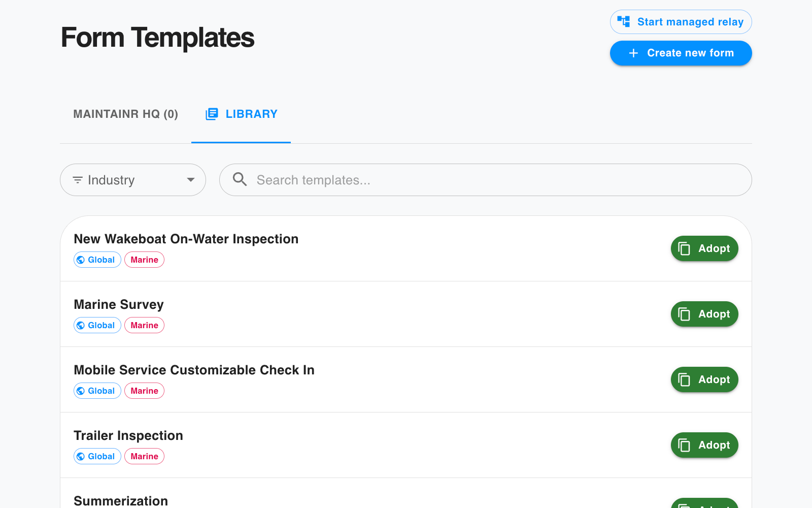Adopt the Mobile Service Customizable Check In template
Image resolution: width=812 pixels, height=508 pixels.
(704, 379)
